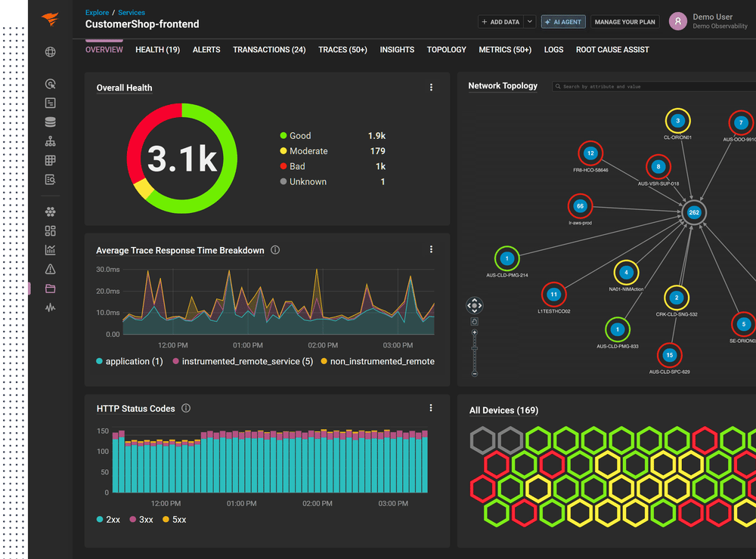The height and width of the screenshot is (559, 756).
Task: Follow the Services breadcrumb link
Action: 131,13
